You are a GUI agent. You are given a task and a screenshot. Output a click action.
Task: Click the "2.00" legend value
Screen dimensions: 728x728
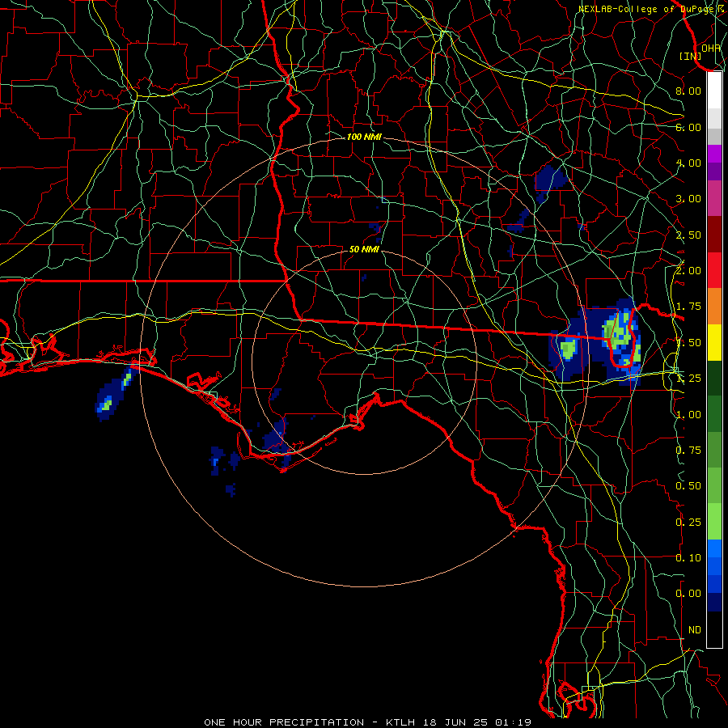tap(688, 271)
